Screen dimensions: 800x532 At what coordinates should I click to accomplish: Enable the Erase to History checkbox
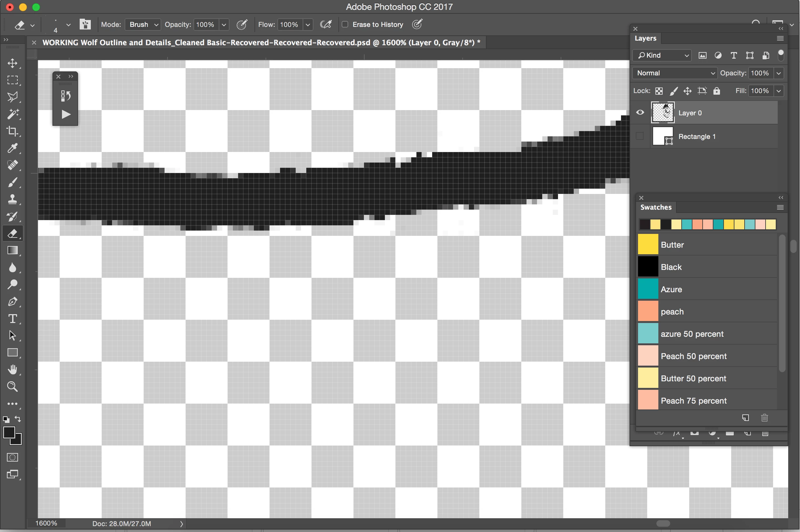pos(345,25)
